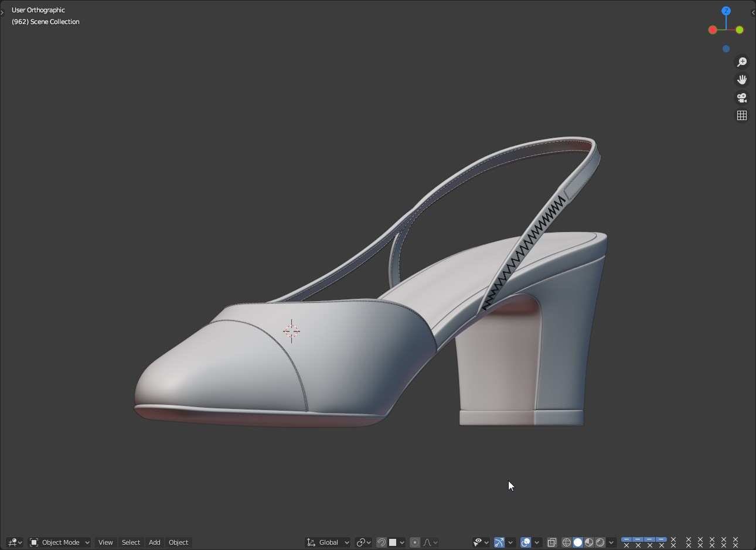Image resolution: width=756 pixels, height=550 pixels.
Task: Switch perspective/orthographic with the grid icon
Action: tap(742, 115)
